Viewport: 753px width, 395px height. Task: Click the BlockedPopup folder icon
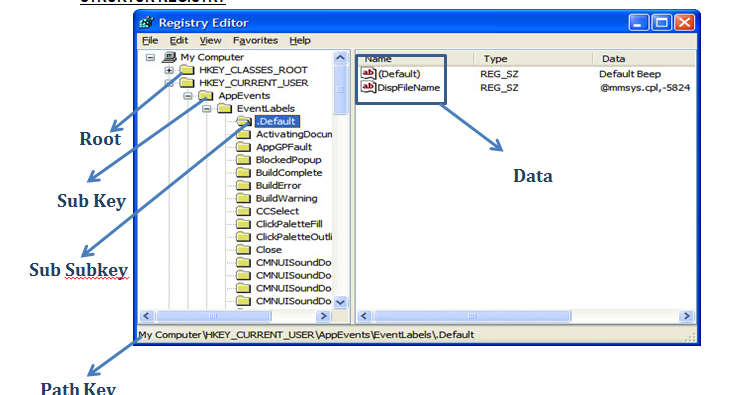click(x=243, y=160)
